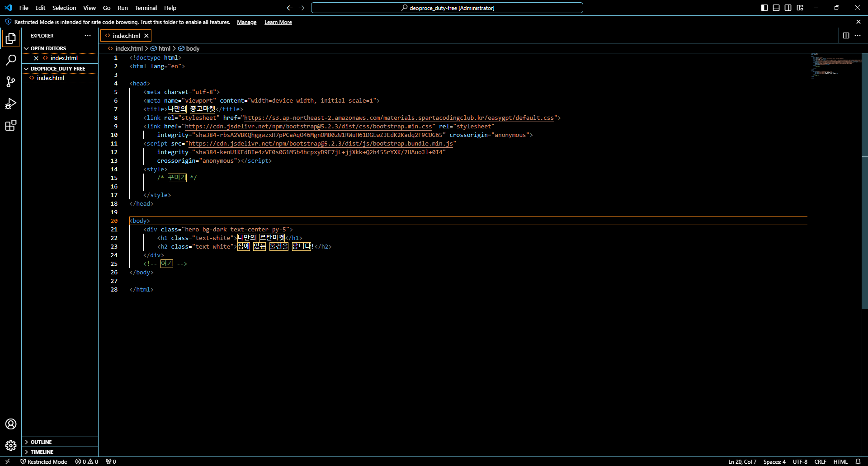Click the <!doctype html> line text
This screenshot has width=868, height=466.
155,58
